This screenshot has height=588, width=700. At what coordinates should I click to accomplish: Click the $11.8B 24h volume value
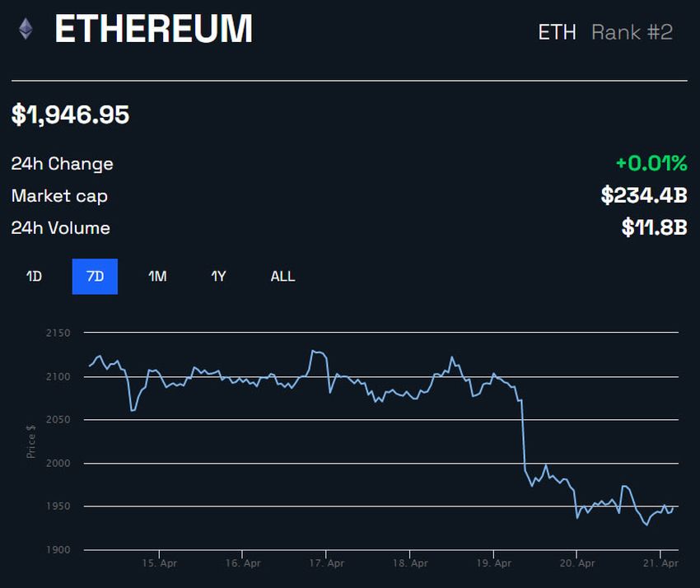pyautogui.click(x=654, y=227)
